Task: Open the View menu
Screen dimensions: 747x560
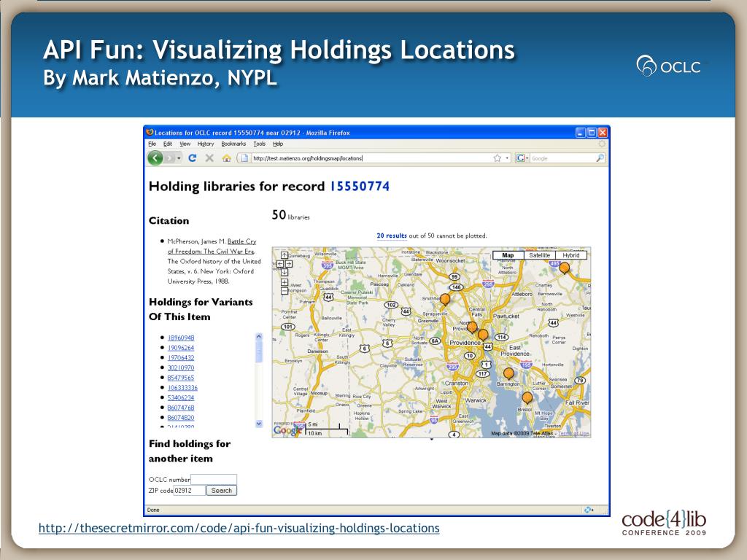Action: (185, 144)
